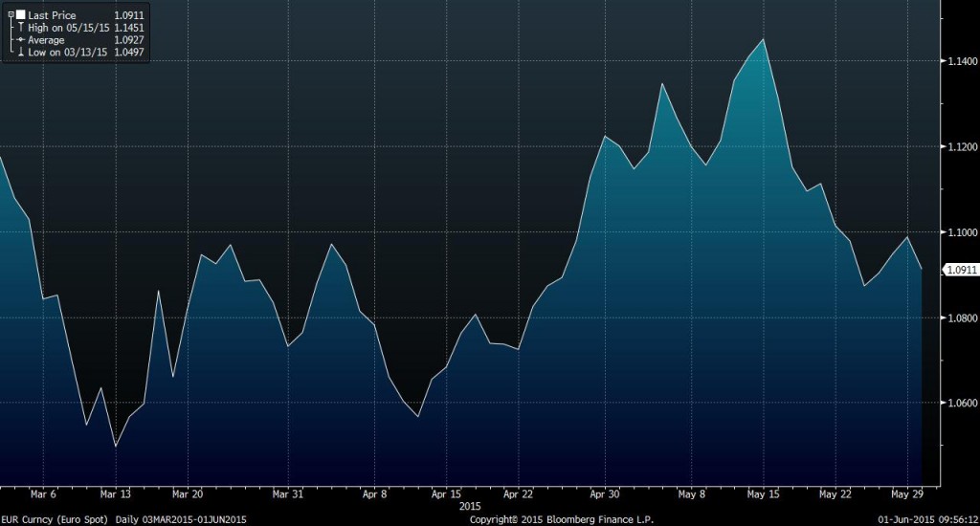Click the High marker icon in legend
The image size is (980, 526).
[x=19, y=29]
